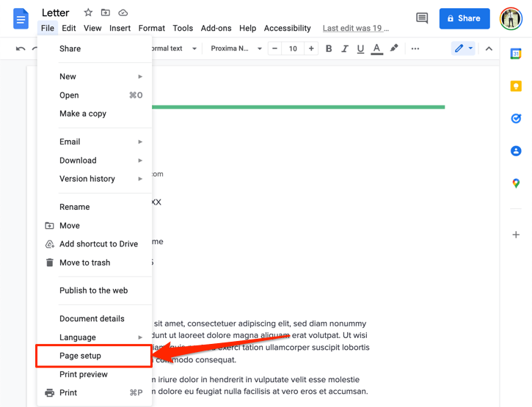
Task: Open the View menu
Action: pyautogui.click(x=92, y=28)
